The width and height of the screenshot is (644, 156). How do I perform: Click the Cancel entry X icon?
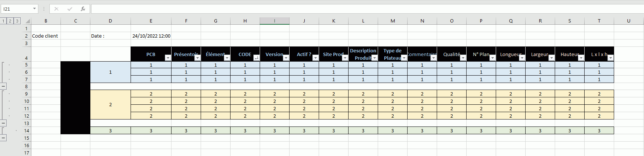[56, 9]
